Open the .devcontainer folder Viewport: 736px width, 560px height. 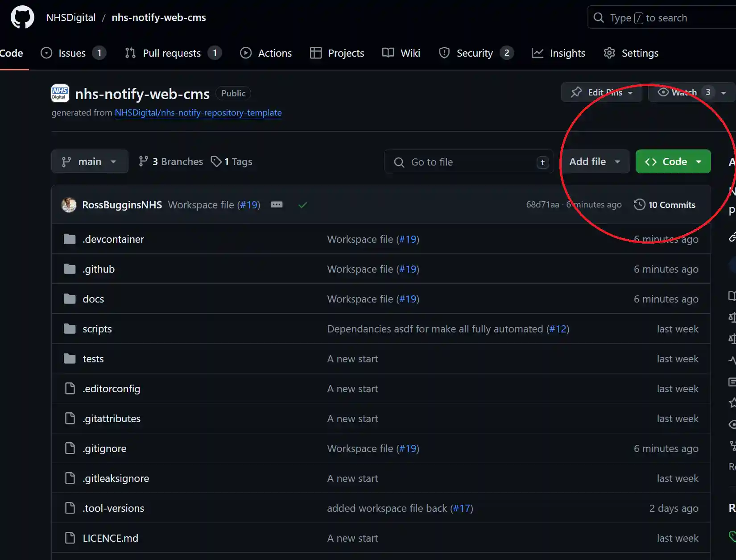[113, 239]
